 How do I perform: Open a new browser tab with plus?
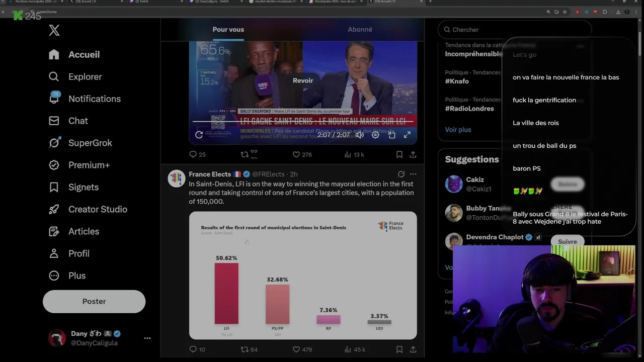[430, 2]
